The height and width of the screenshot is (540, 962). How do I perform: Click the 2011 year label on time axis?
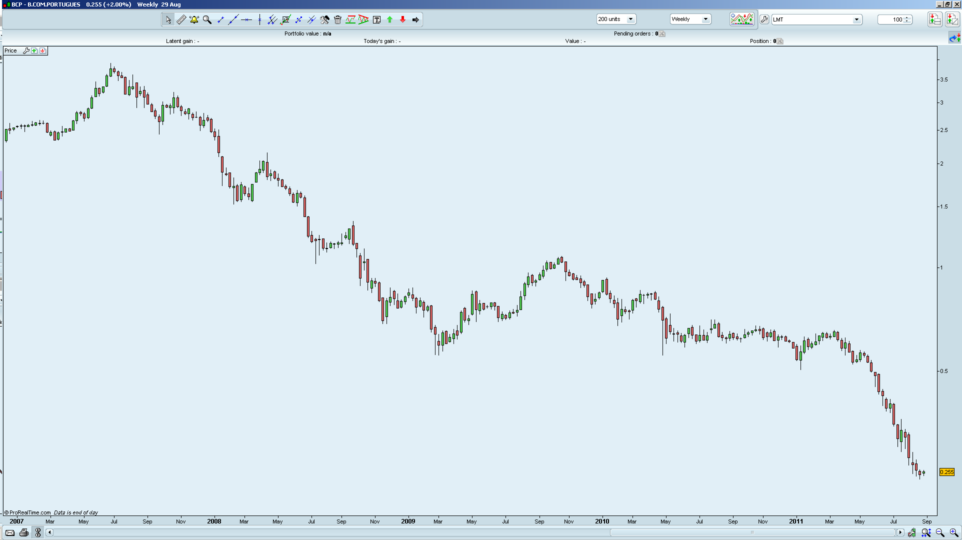coord(796,522)
